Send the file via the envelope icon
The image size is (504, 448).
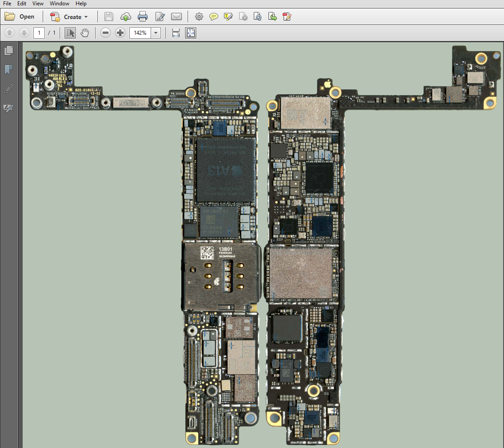[176, 17]
